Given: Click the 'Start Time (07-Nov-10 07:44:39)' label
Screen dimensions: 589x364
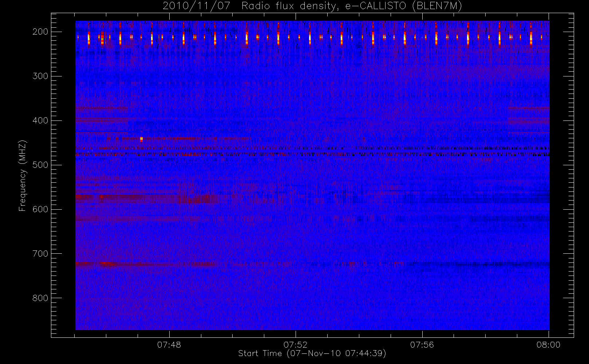Looking at the screenshot, I should tap(312, 353).
